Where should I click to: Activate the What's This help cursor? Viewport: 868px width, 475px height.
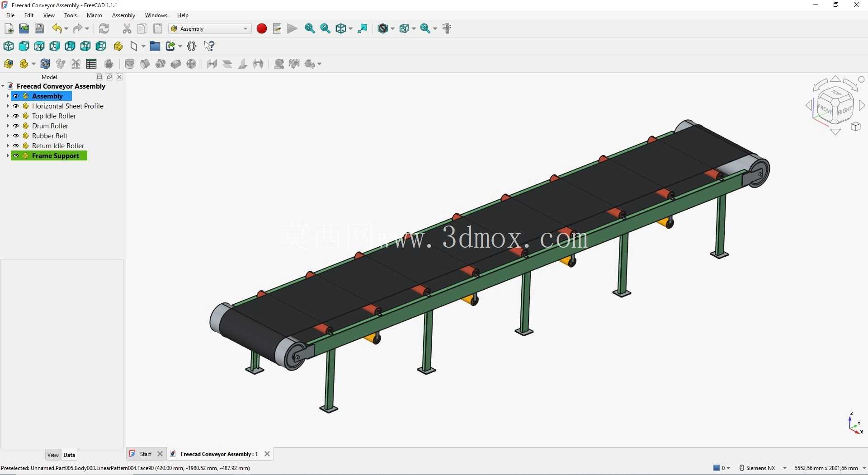(x=209, y=46)
